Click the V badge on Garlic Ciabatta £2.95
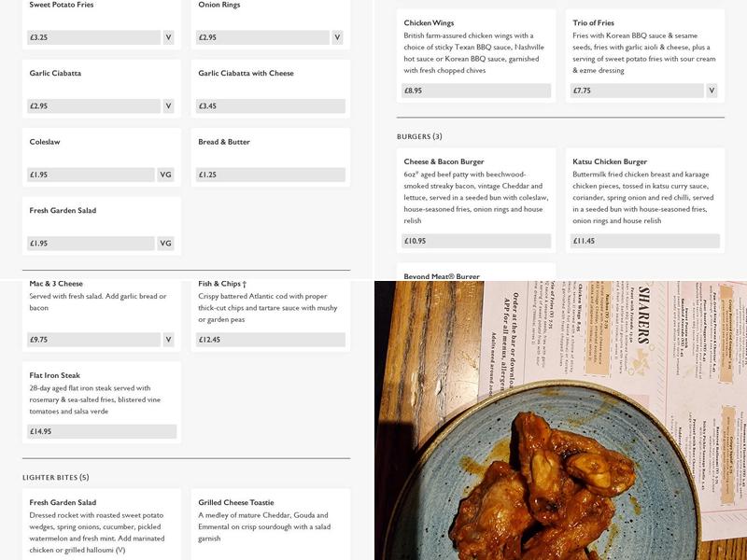Image resolution: width=747 pixels, height=560 pixels. pos(168,105)
